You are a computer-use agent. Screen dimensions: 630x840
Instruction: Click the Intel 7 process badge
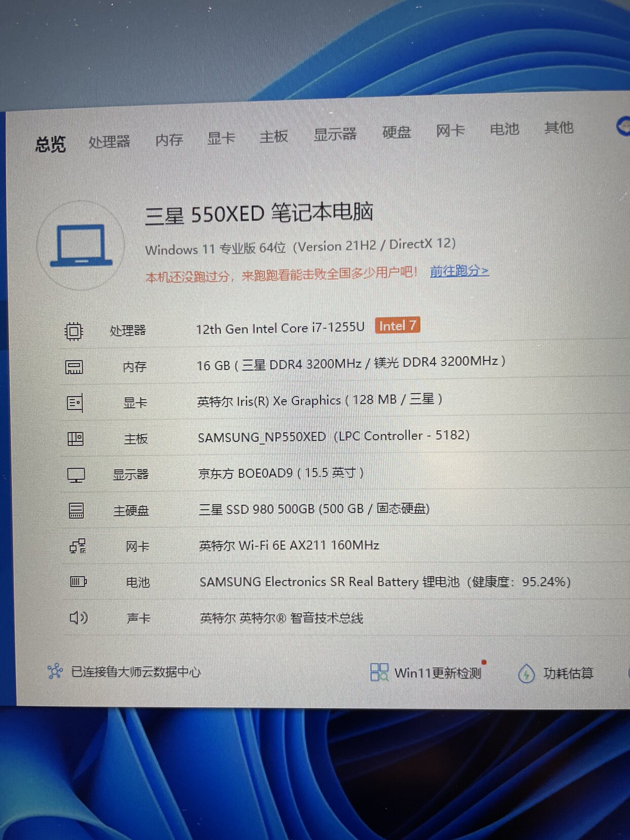397,325
